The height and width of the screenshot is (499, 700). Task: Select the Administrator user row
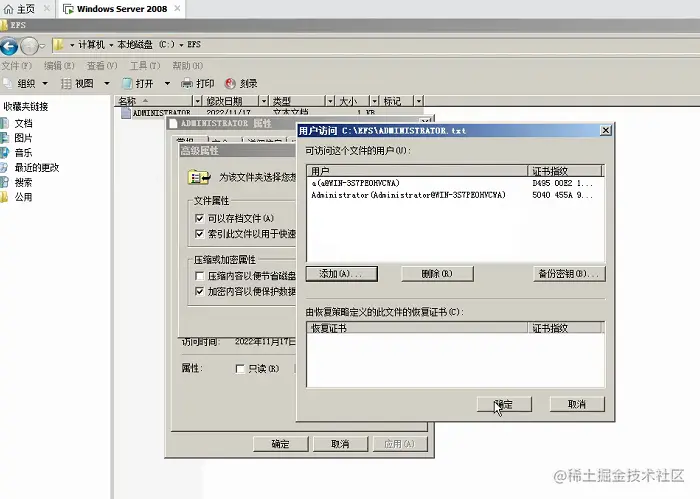(x=455, y=195)
